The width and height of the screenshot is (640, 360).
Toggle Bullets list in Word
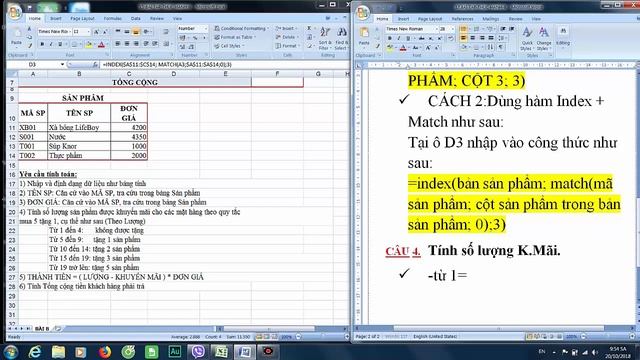pos(463,29)
